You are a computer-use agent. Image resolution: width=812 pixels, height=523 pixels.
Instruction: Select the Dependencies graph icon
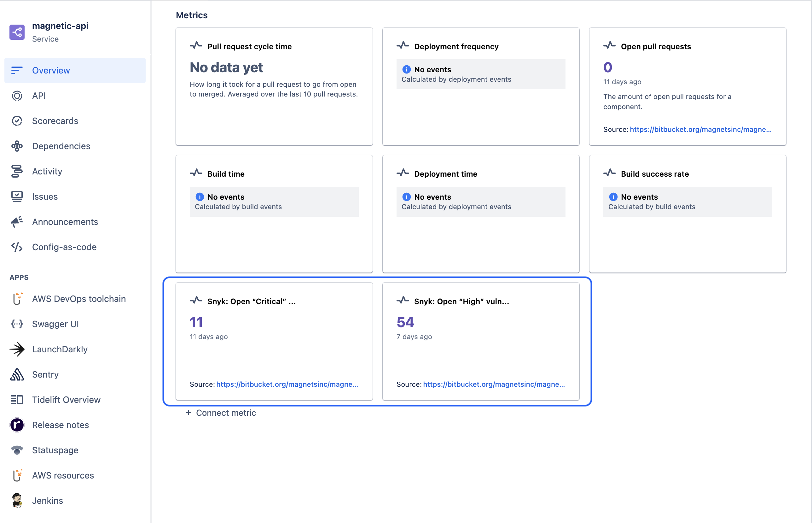pyautogui.click(x=17, y=146)
